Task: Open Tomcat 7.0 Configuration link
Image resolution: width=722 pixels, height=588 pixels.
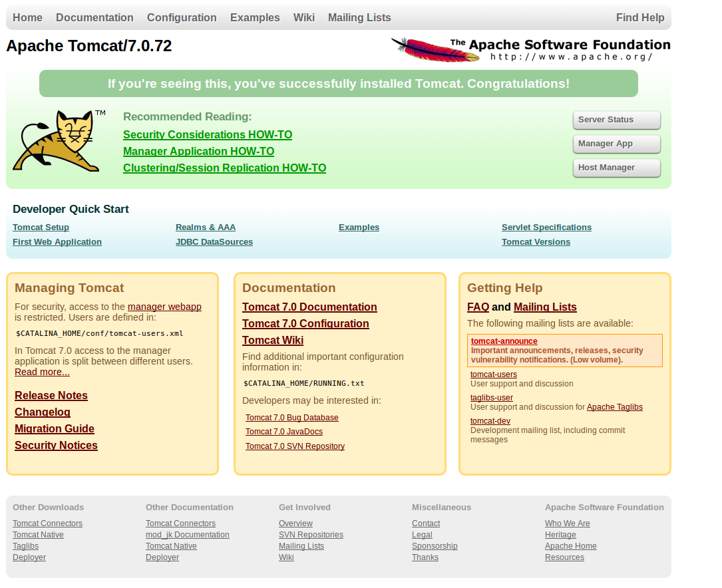Action: (x=305, y=323)
